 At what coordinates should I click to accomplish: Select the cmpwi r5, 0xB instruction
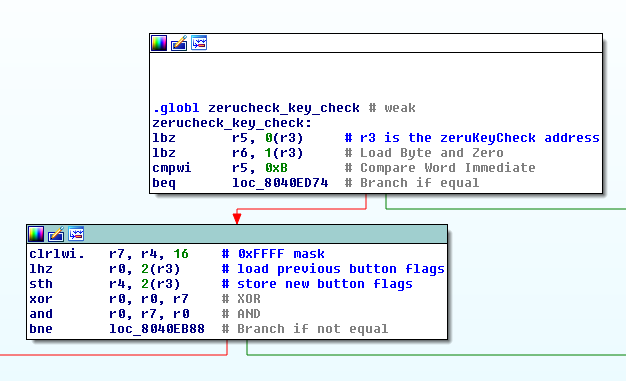[220, 168]
